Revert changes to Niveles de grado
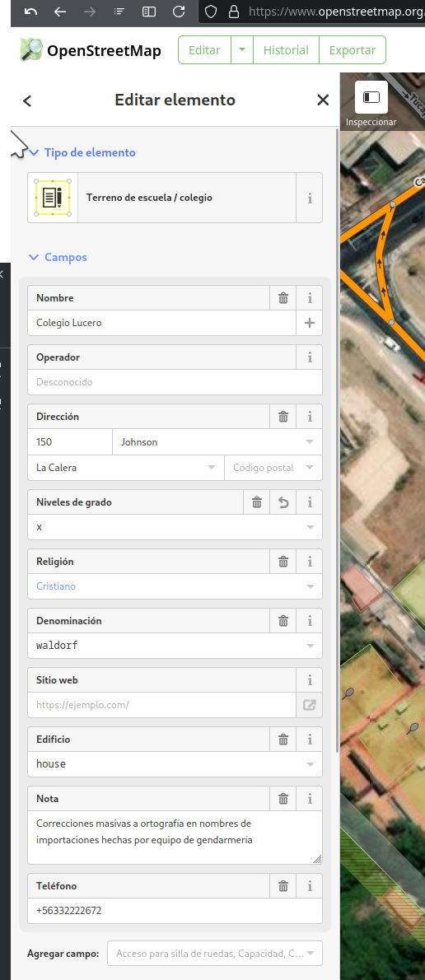The width and height of the screenshot is (425, 980). click(283, 502)
